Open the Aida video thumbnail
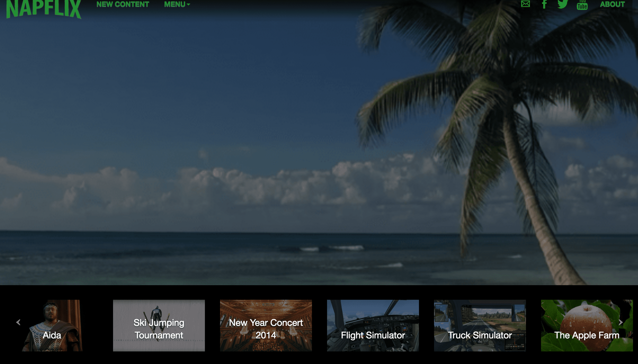Viewport: 638px width, 364px height. tap(52, 325)
